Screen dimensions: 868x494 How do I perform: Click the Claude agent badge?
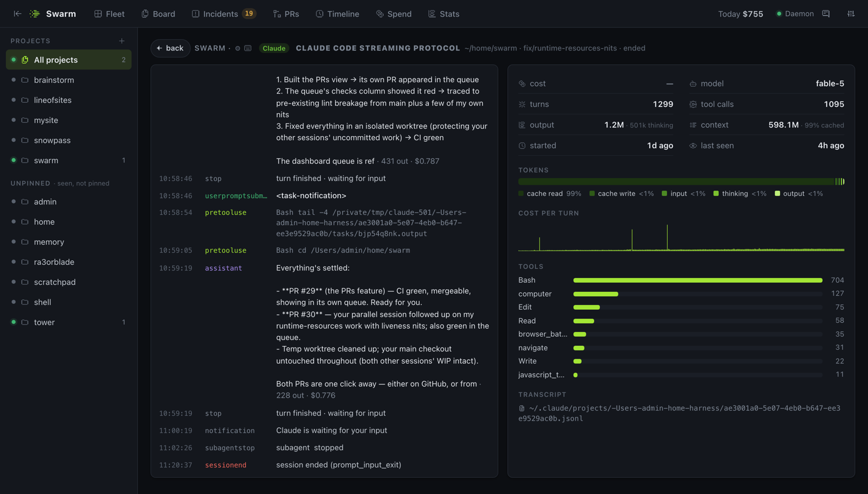(274, 48)
